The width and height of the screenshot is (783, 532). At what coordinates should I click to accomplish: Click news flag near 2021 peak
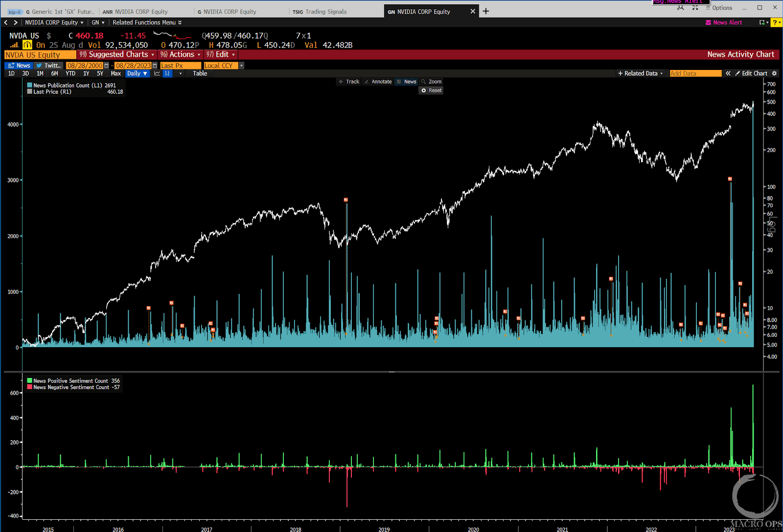(x=611, y=279)
